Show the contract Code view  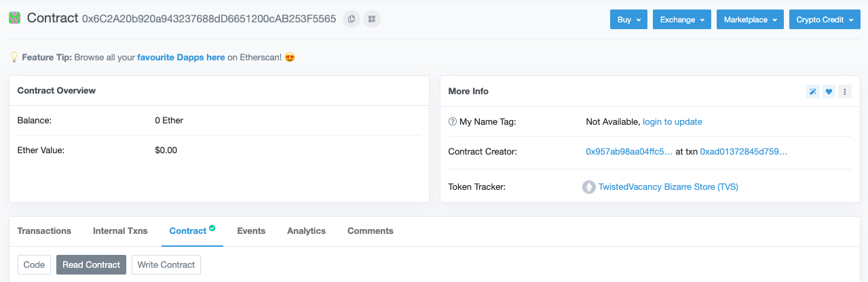[x=34, y=265]
